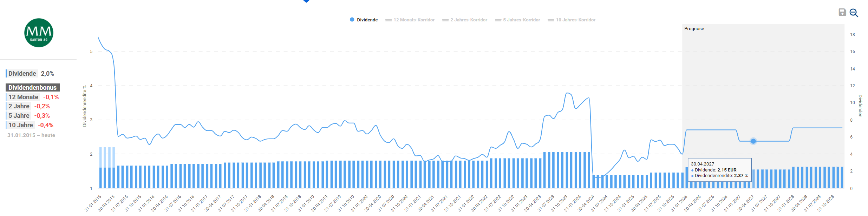This screenshot has height=216, width=868.
Task: Click the save chart icon
Action: point(842,13)
